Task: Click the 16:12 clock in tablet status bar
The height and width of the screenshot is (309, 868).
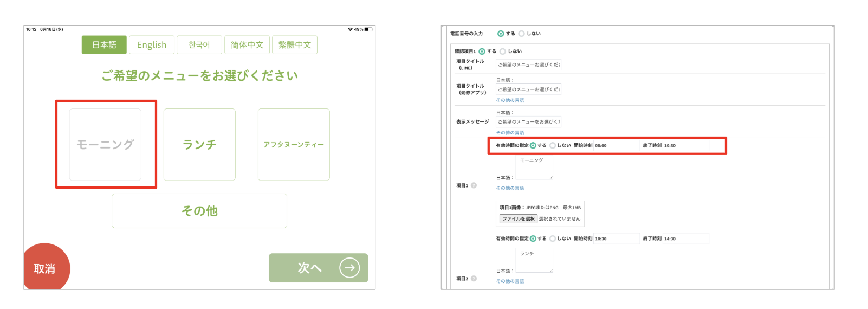Action: click(x=31, y=29)
